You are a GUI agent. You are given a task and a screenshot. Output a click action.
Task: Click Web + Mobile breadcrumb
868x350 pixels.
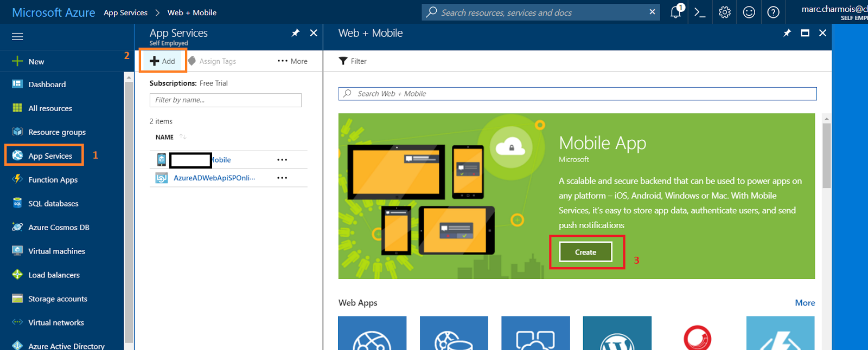[192, 12]
